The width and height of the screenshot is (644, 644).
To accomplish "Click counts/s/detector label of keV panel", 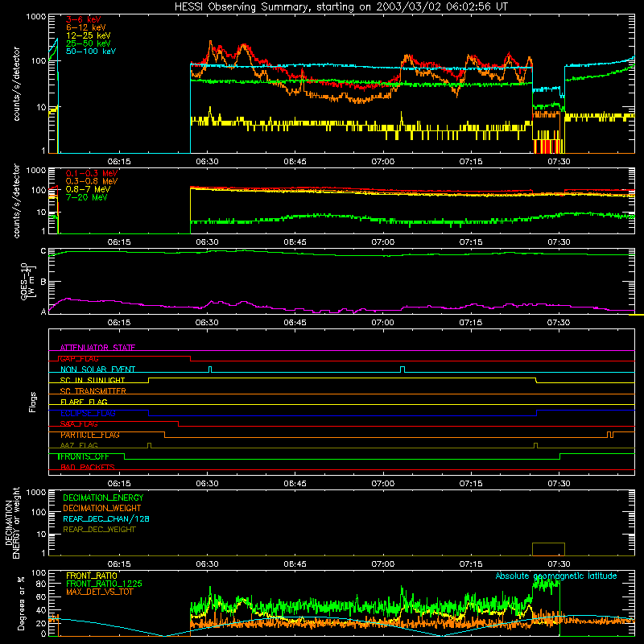I will tap(16, 84).
